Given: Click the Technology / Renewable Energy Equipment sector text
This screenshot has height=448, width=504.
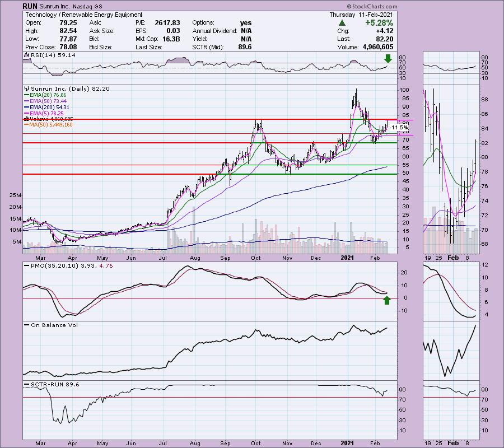Looking at the screenshot, I should (x=84, y=15).
